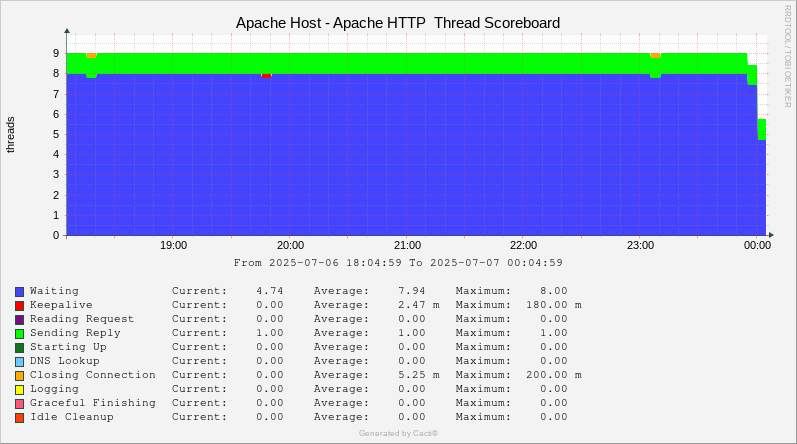Select the graph title Apache HTTP Thread Scoreboard
The image size is (797, 444).
pos(398,23)
